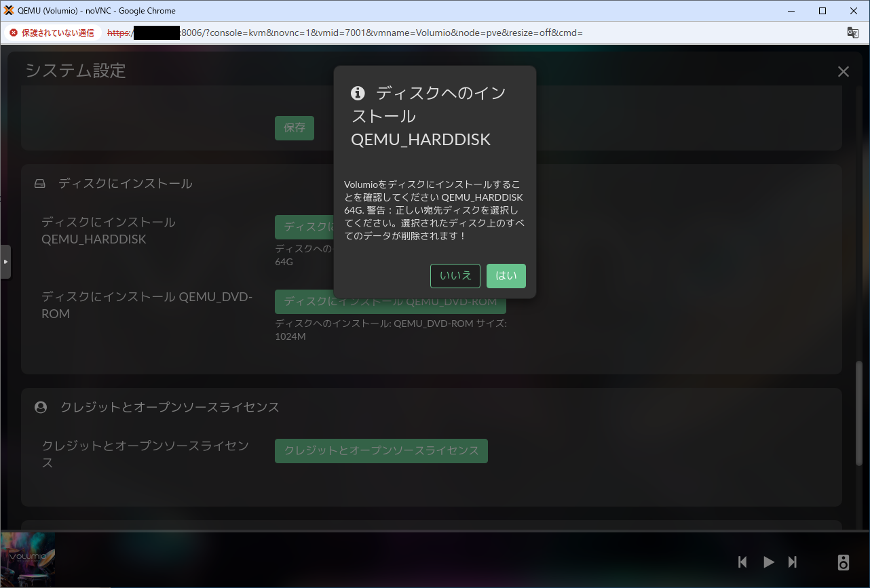Screen dimensions: 870x588
Task: Click the warning message text in the dialog
Action: (x=434, y=210)
